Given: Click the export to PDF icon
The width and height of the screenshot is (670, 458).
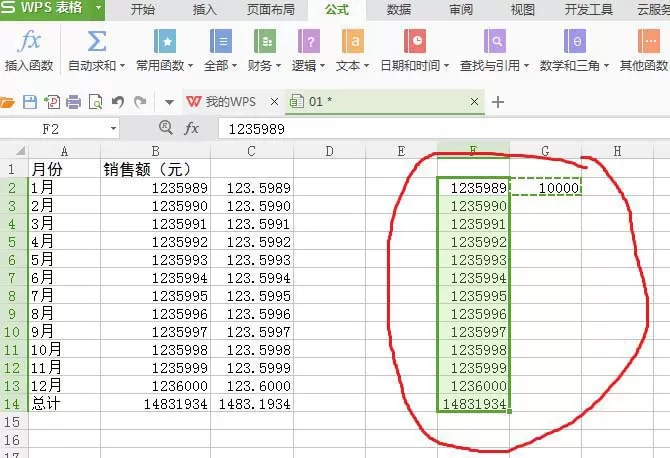Looking at the screenshot, I should pyautogui.click(x=52, y=102).
